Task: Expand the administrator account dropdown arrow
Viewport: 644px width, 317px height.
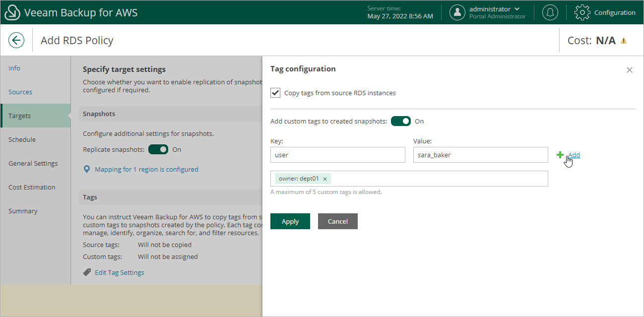Action: click(x=517, y=9)
